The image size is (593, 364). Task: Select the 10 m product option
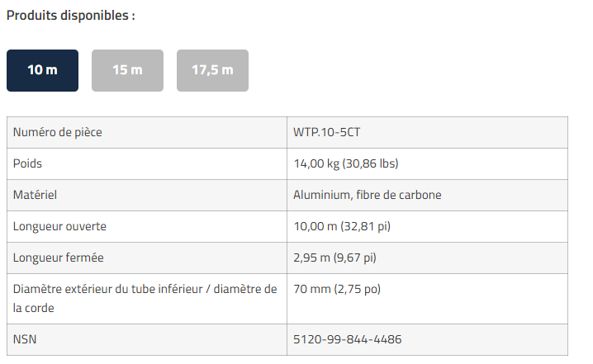(x=42, y=70)
